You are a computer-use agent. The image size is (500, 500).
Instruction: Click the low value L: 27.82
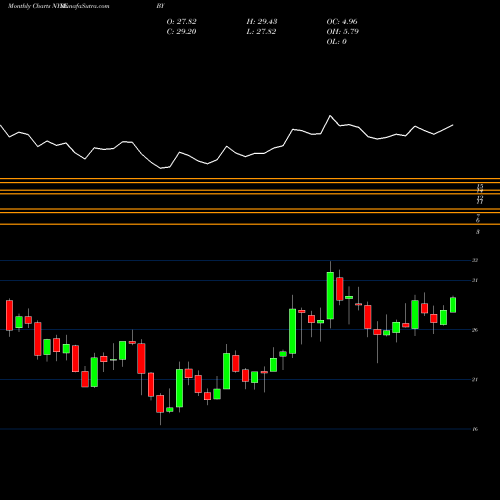pyautogui.click(x=261, y=32)
